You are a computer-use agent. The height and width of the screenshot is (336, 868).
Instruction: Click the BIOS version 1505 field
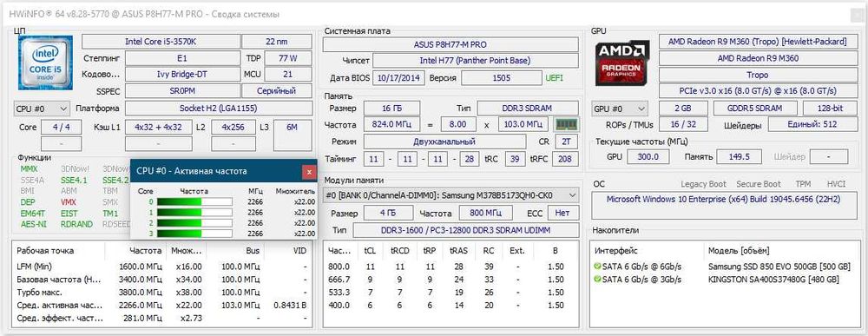[x=502, y=78]
